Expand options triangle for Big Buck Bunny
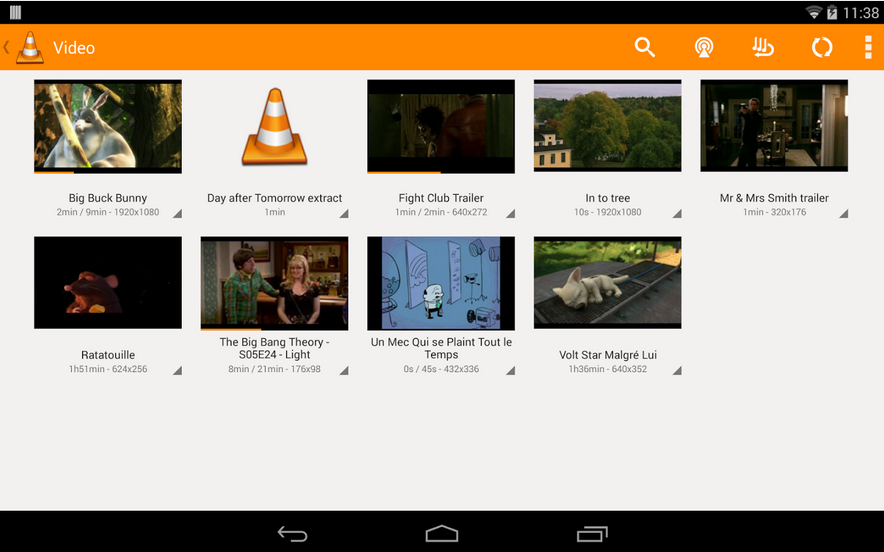This screenshot has width=884, height=552. pos(177,213)
